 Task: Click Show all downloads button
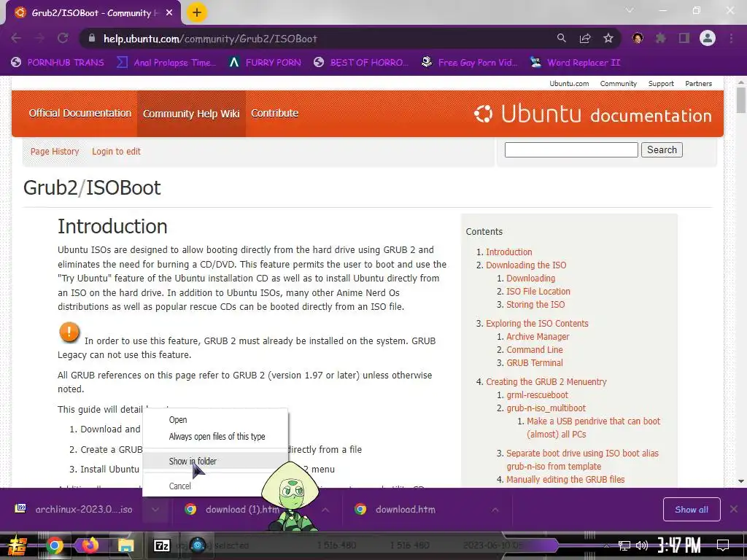692,510
